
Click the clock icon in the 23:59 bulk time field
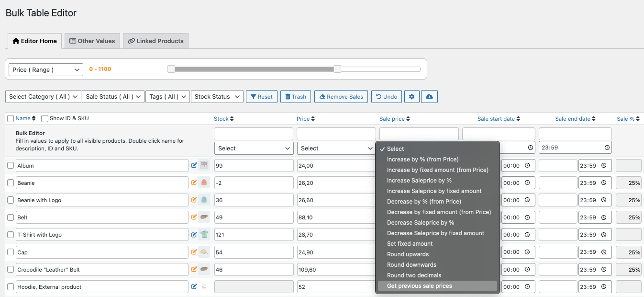(608, 148)
